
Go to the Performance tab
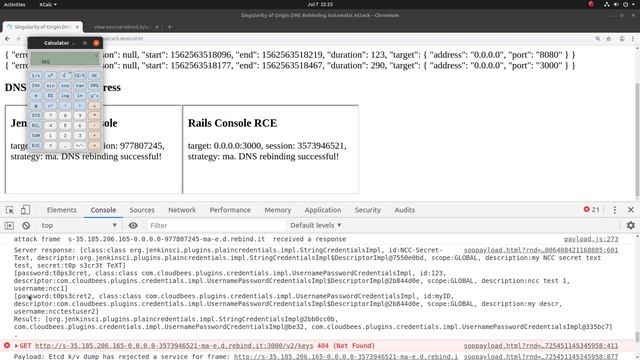[x=230, y=210]
